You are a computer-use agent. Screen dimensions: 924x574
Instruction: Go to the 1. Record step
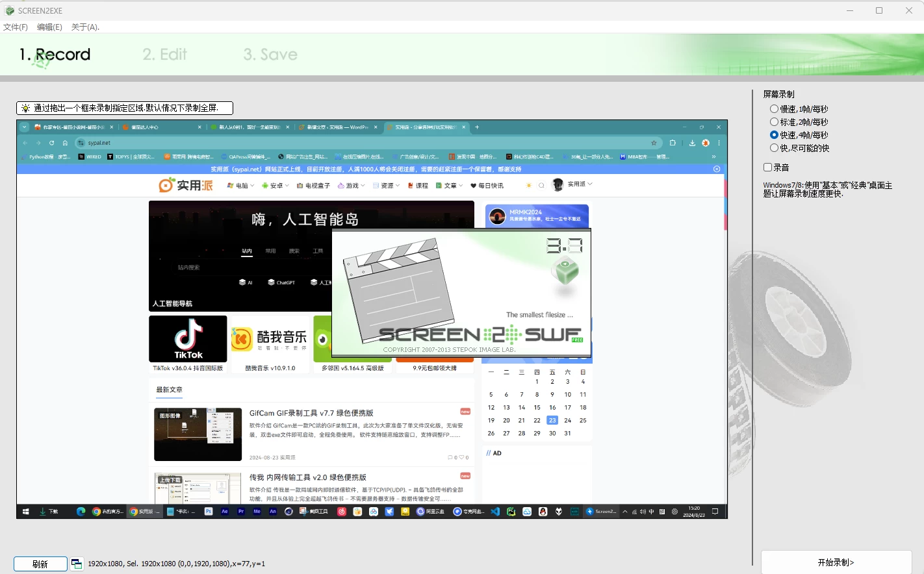[x=55, y=55]
